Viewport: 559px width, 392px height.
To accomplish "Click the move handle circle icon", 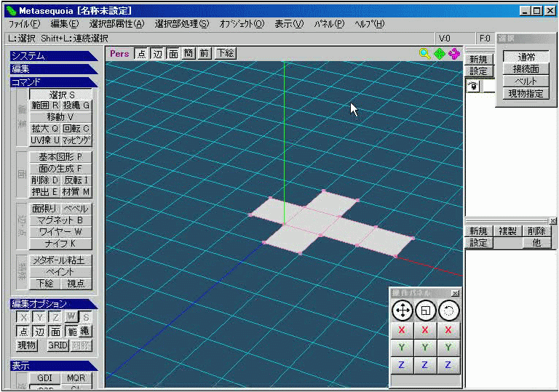I will 402,311.
